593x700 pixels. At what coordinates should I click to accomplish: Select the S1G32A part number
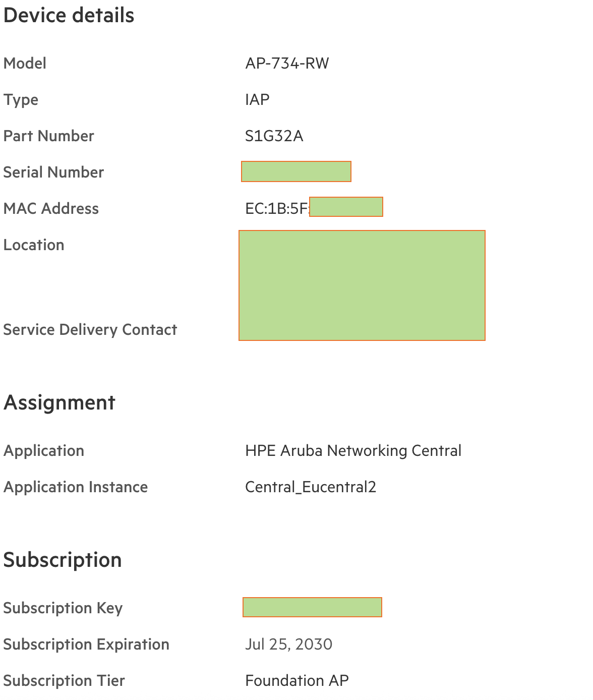click(x=274, y=136)
